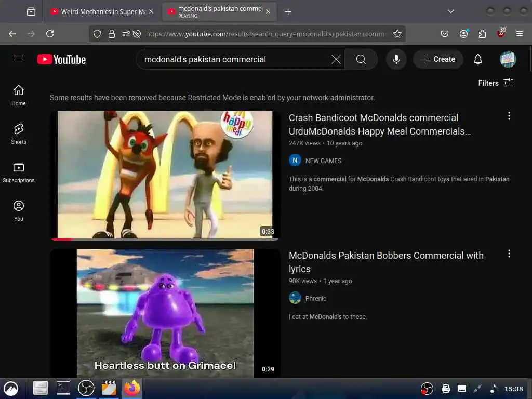532x399 pixels.
Task: Open the Create menu
Action: point(437,59)
